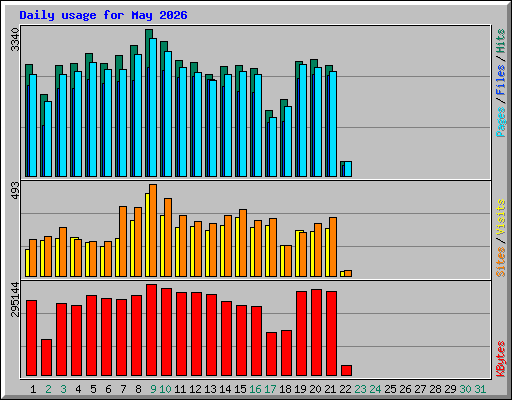The image size is (512, 400).
Task: Click the red KBytes bar for day 2
Action: point(47,358)
